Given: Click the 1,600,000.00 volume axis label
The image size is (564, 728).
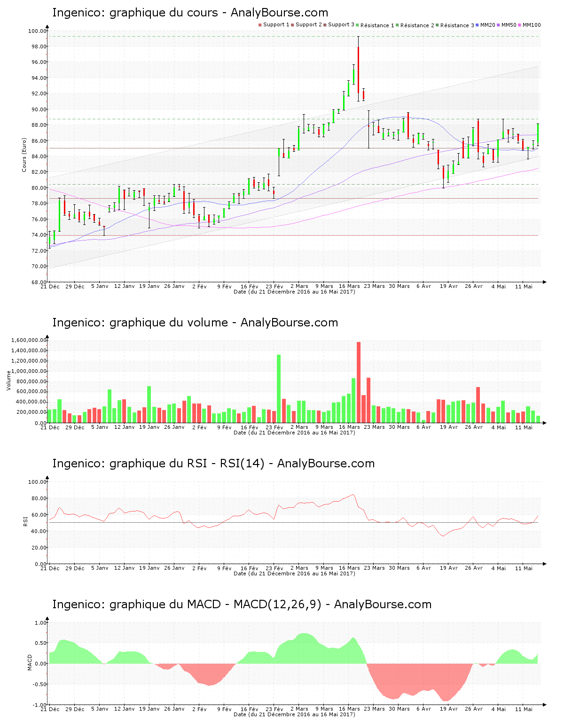Looking at the screenshot, I should (x=28, y=340).
